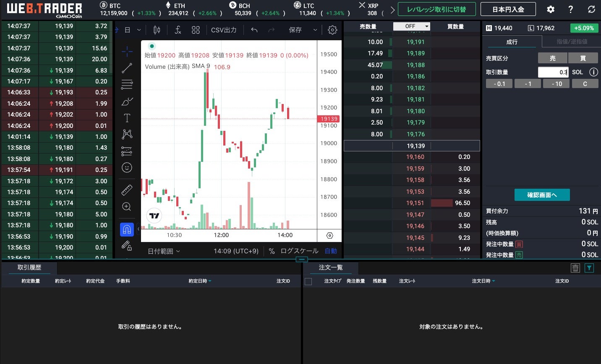Pick the ruler measure tool
Screen dimensions: 601x364
pos(127,190)
